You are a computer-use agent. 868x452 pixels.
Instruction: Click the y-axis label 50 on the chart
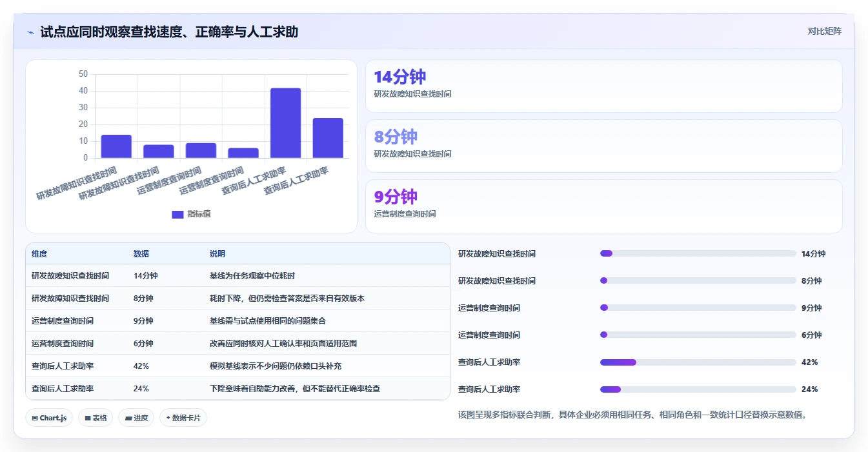(x=83, y=74)
